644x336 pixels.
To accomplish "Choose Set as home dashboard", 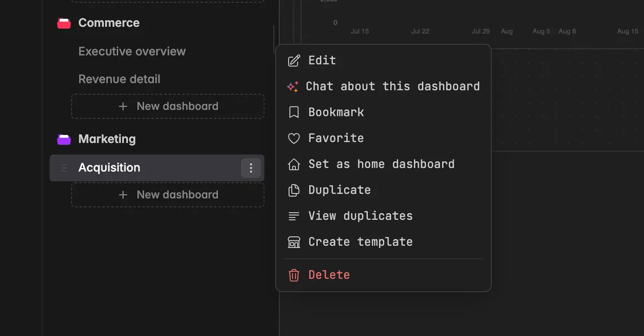I will tap(383, 164).
